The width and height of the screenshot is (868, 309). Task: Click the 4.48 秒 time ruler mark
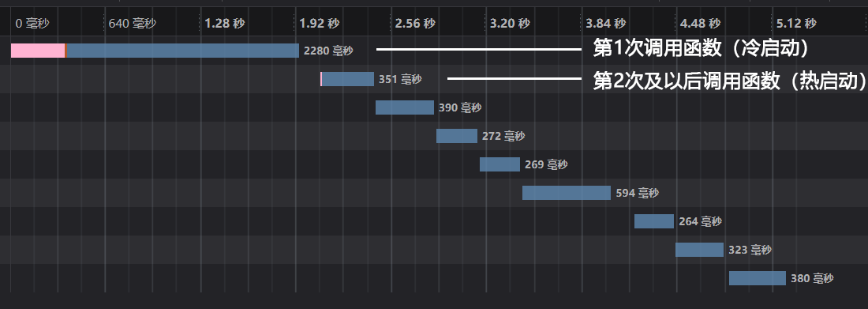pos(700,23)
